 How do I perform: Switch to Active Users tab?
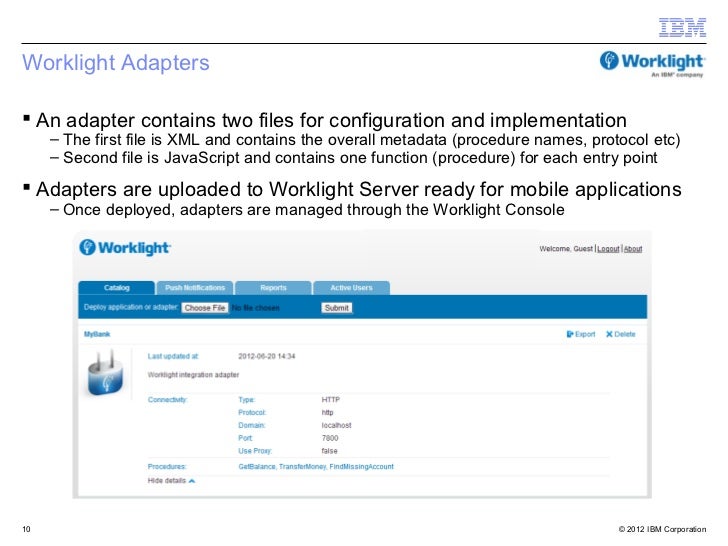351,288
